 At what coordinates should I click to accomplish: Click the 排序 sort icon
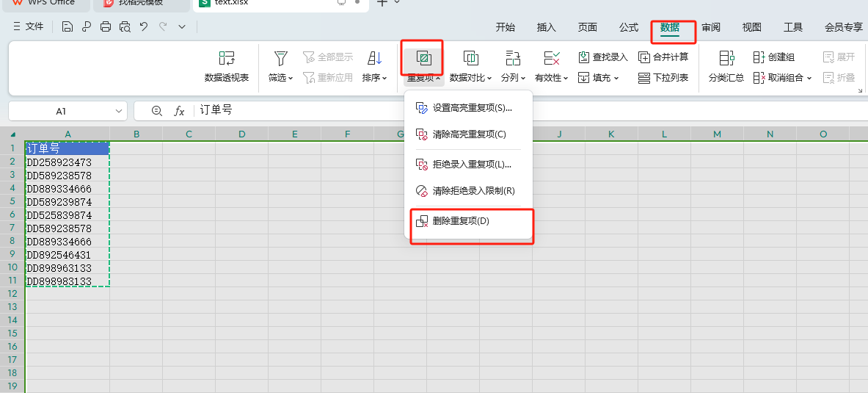[375, 57]
